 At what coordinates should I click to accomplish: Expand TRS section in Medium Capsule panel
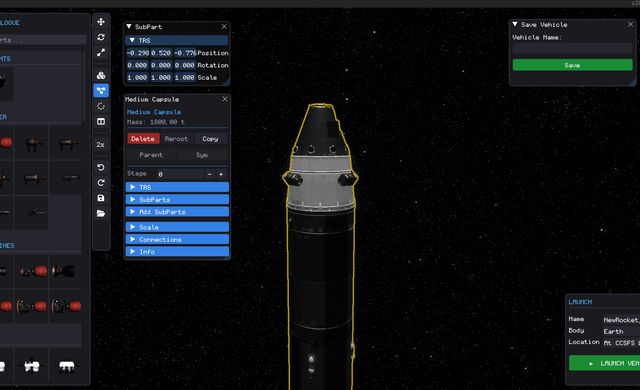(177, 187)
